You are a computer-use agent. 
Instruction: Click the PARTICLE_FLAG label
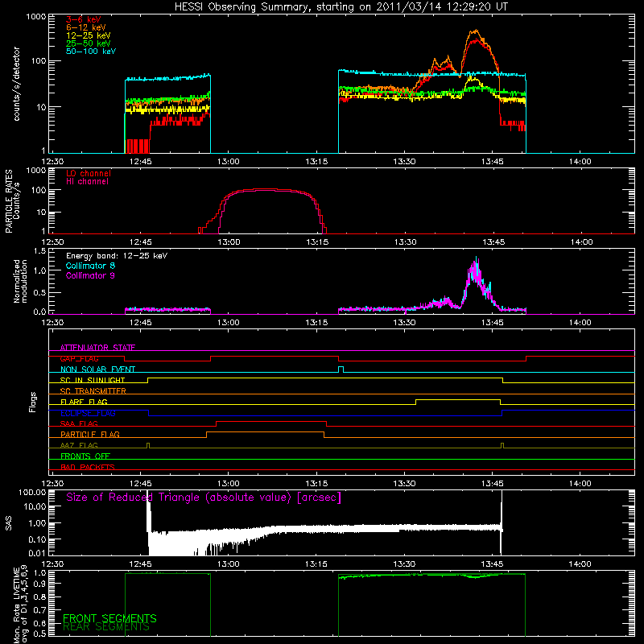pos(90,434)
